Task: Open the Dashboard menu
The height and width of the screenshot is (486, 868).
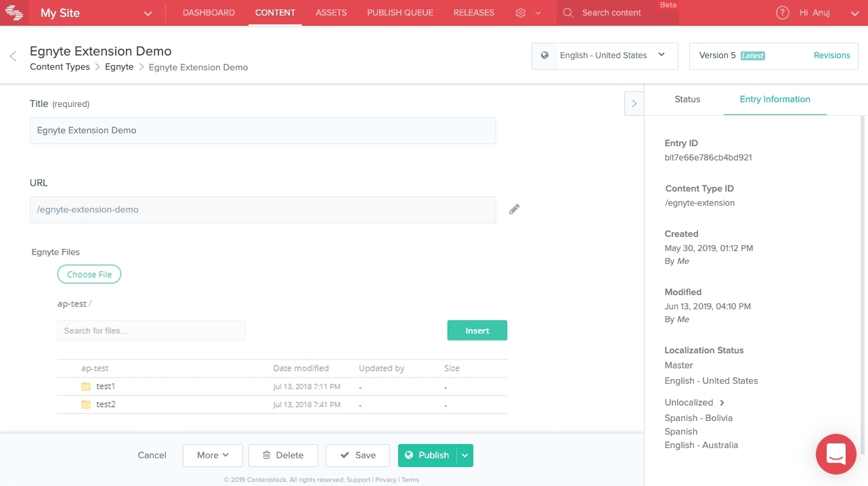Action: [x=209, y=13]
